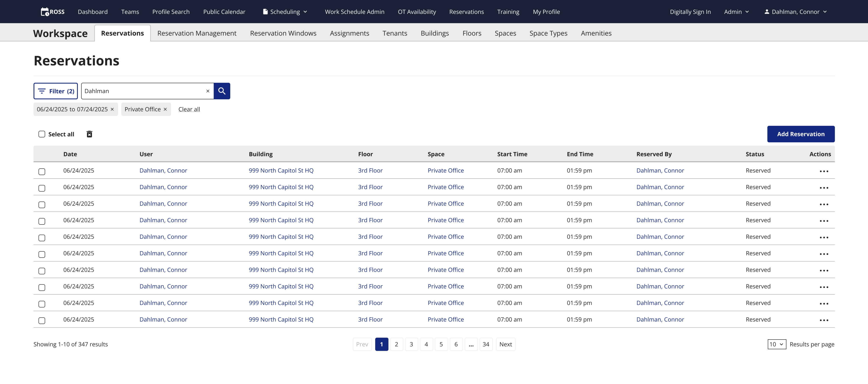Check the Select all checkbox
This screenshot has height=384, width=868.
(42, 134)
